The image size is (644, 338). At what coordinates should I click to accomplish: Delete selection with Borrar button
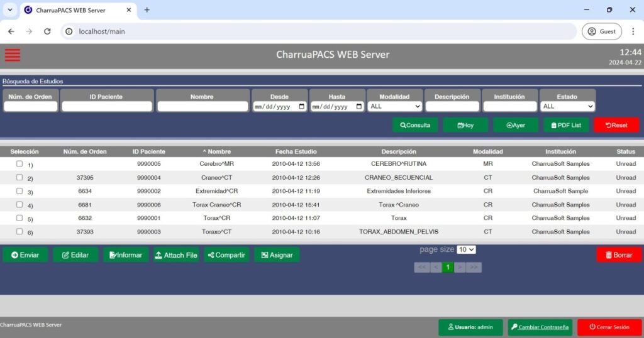[x=618, y=255]
